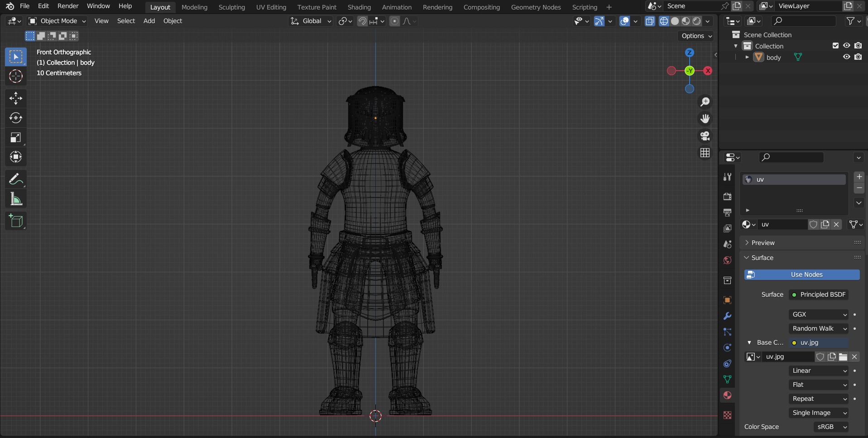Hide Collection in viewport via eye icon
868x438 pixels.
[846, 46]
